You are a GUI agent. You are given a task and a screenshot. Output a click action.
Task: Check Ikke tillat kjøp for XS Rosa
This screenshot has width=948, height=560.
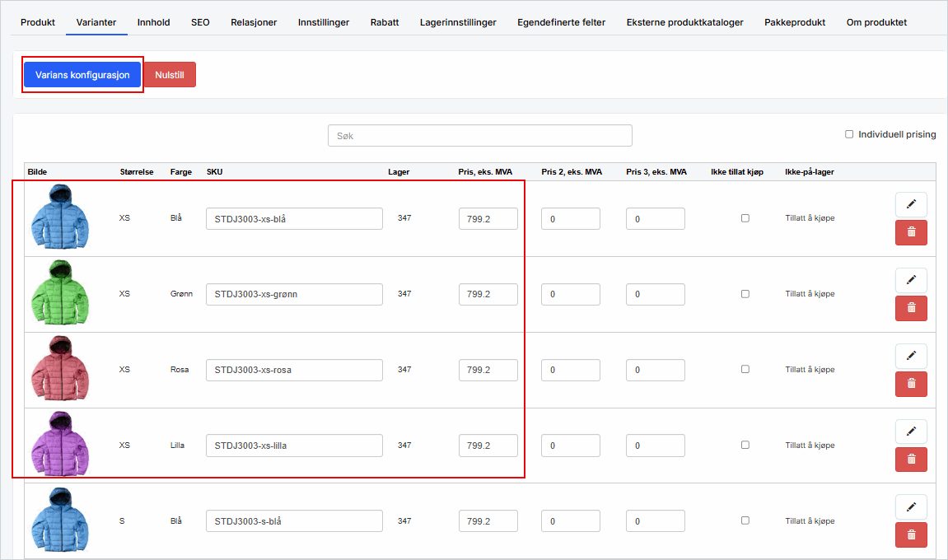[745, 370]
